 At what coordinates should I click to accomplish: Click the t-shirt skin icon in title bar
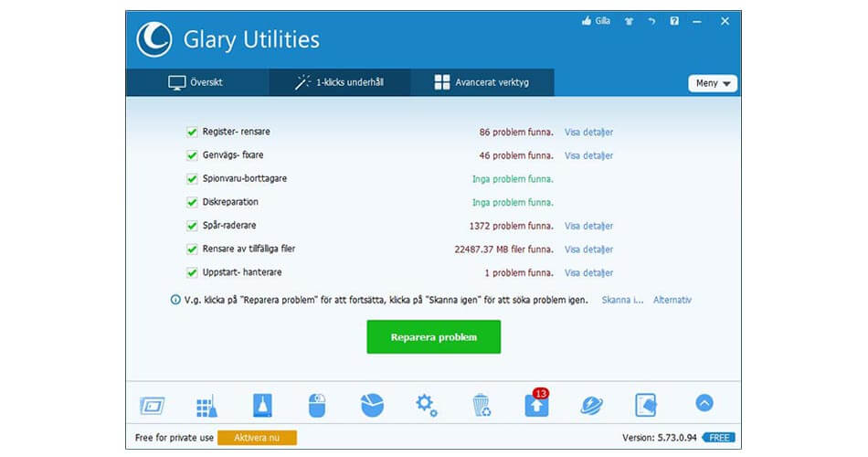coord(628,21)
